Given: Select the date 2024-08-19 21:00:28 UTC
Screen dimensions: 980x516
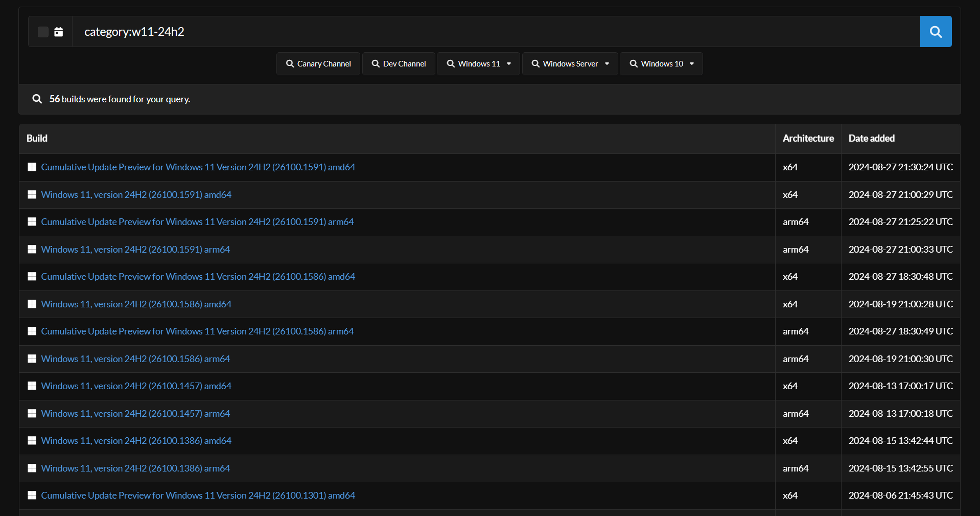Looking at the screenshot, I should 901,304.
